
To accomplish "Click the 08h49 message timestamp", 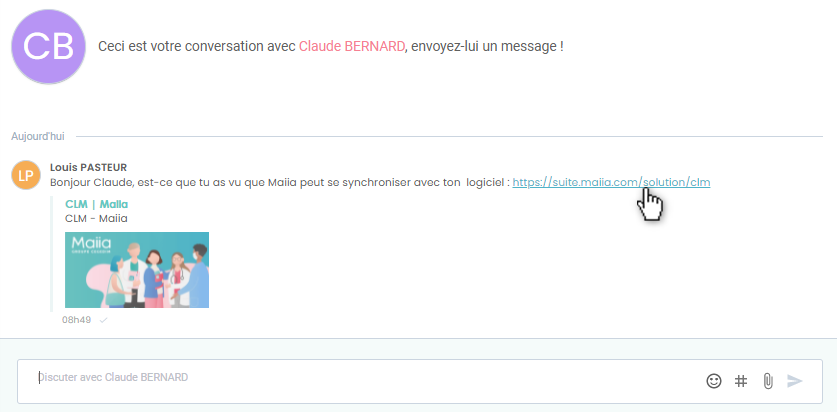I will tap(76, 320).
